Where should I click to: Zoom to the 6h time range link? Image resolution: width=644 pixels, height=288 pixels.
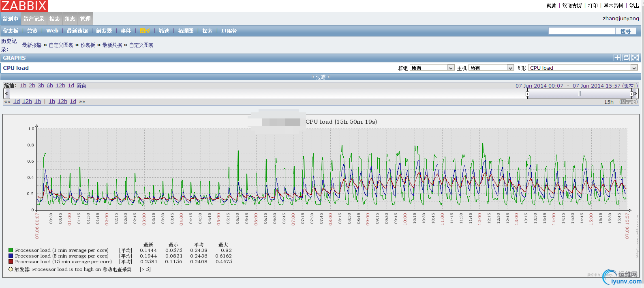50,86
